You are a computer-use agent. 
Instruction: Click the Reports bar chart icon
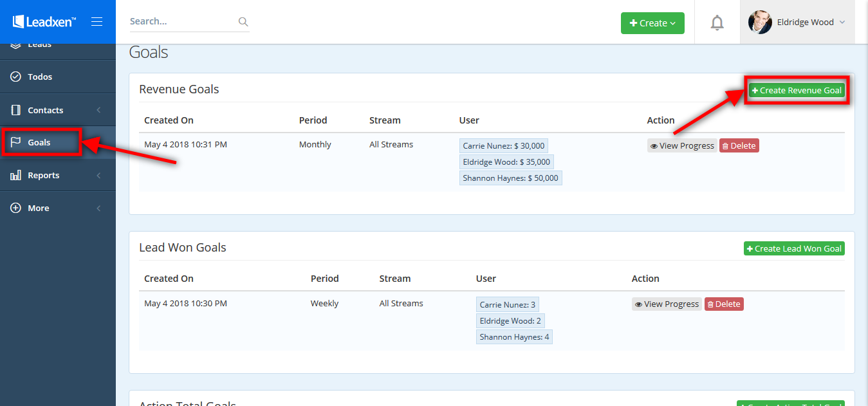tap(16, 175)
